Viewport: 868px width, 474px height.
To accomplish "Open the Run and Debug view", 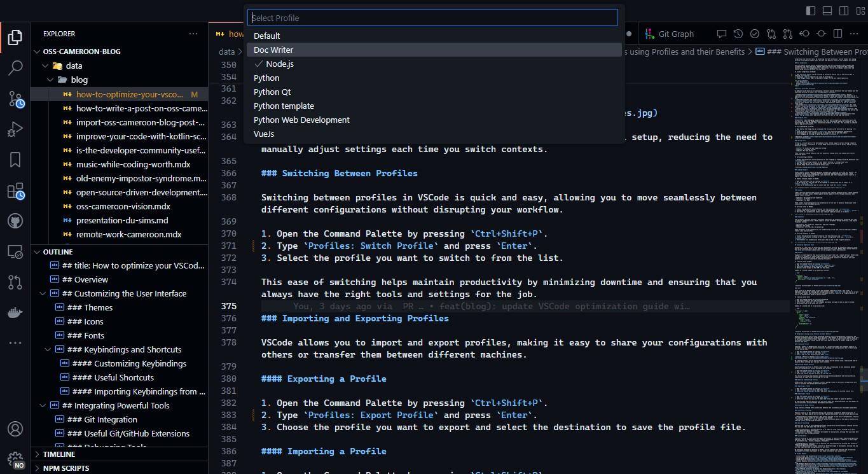I will pyautogui.click(x=15, y=129).
